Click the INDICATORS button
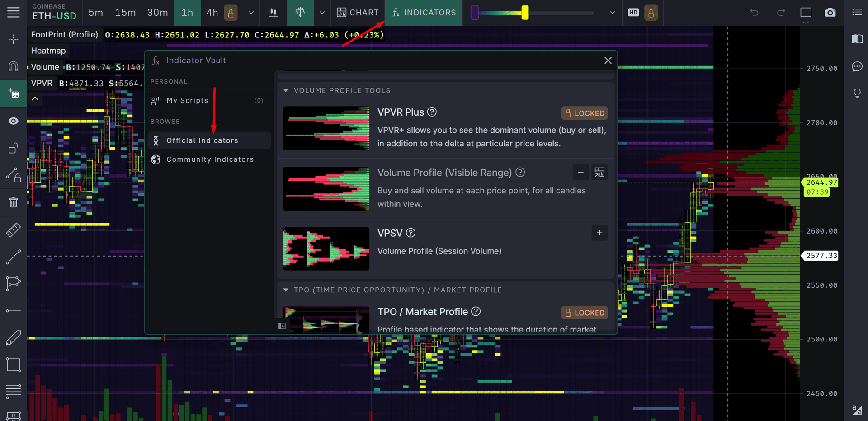 [x=424, y=13]
